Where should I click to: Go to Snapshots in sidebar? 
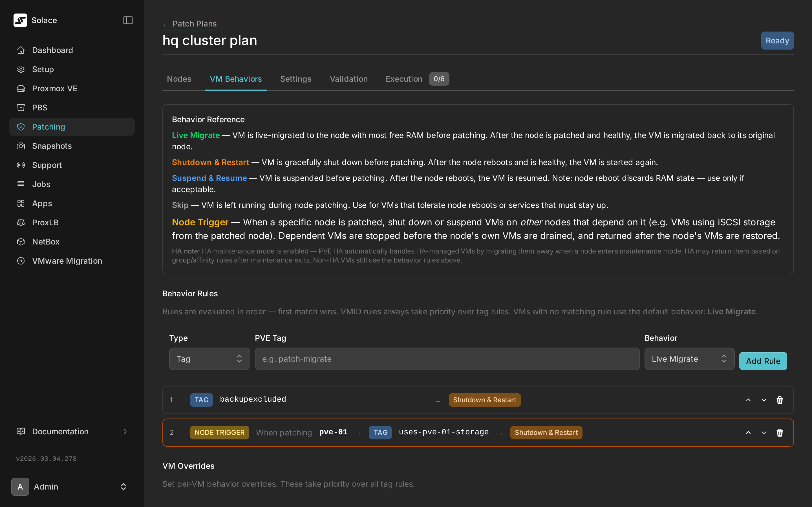pyautogui.click(x=52, y=146)
